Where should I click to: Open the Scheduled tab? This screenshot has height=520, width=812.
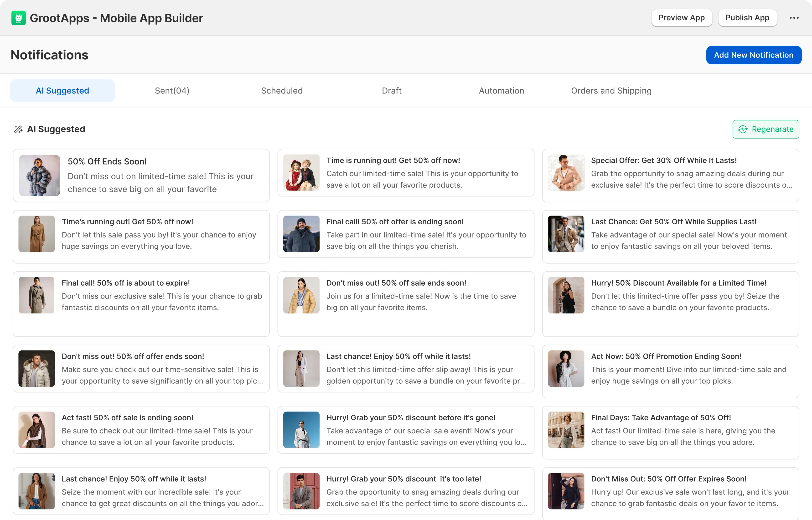[282, 91]
